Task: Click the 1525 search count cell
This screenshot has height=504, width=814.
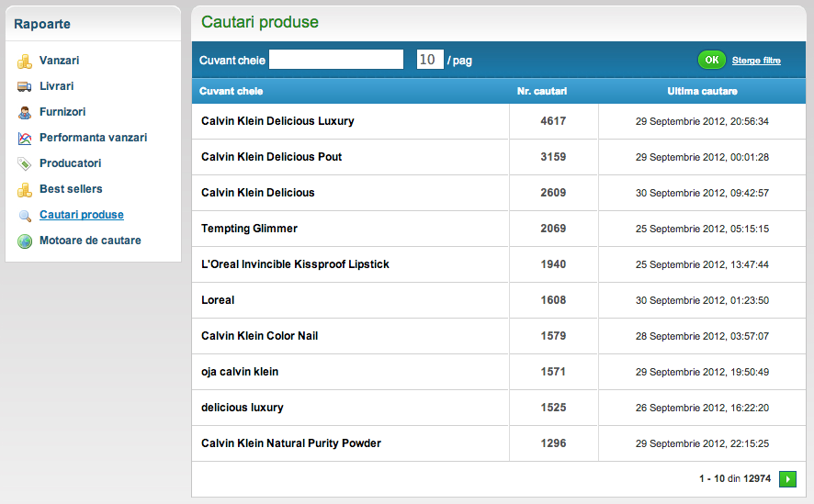Action: tap(553, 408)
